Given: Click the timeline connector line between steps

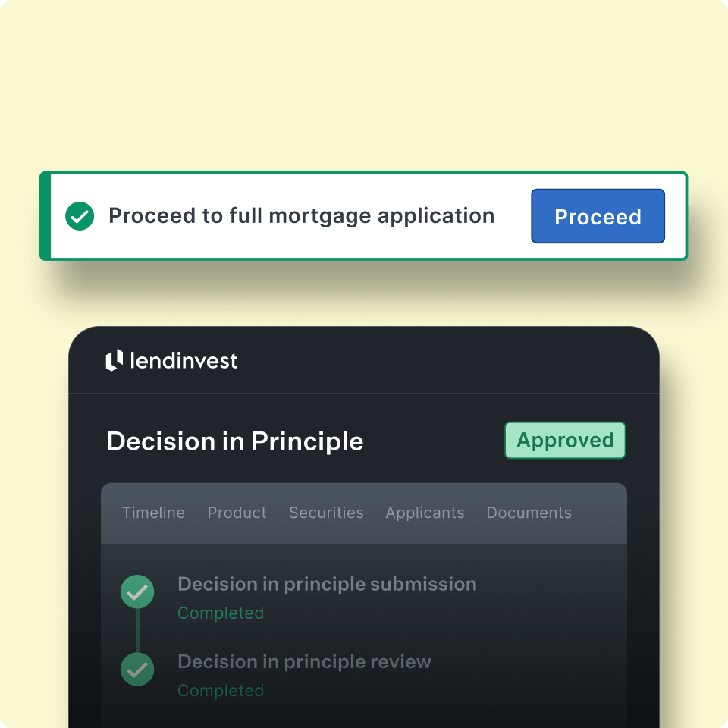Looking at the screenshot, I should [x=138, y=630].
